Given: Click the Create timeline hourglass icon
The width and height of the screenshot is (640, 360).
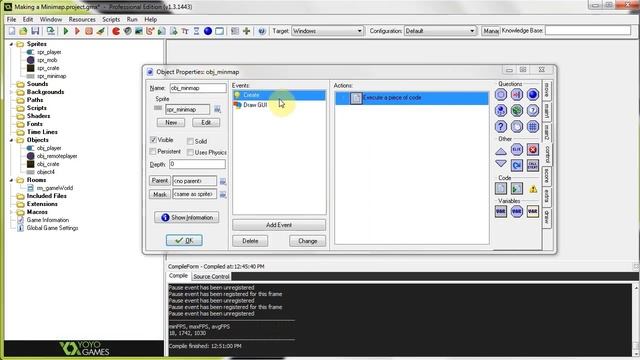Looking at the screenshot, I should (196, 31).
